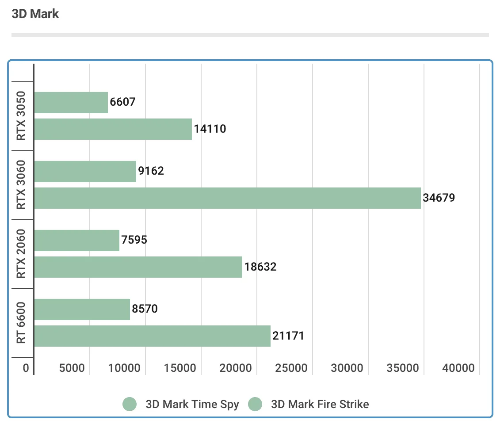The image size is (504, 428).
Task: Click the 3D Mark chart title
Action: coord(35,14)
